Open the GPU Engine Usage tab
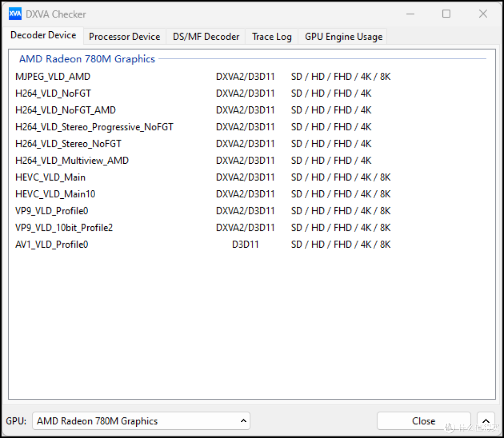504x438 pixels. coord(343,37)
